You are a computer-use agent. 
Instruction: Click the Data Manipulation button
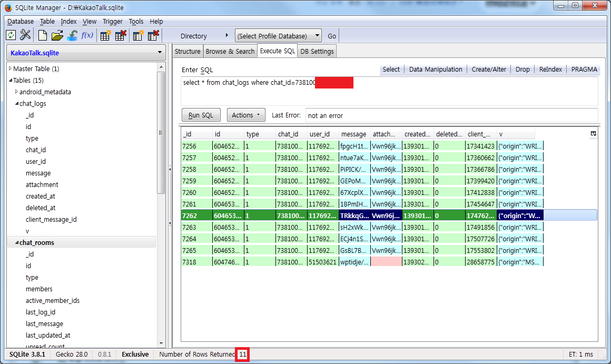tap(435, 70)
